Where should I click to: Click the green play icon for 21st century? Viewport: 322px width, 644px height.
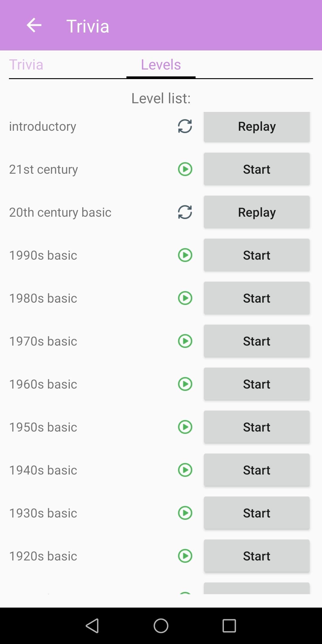pyautogui.click(x=185, y=169)
